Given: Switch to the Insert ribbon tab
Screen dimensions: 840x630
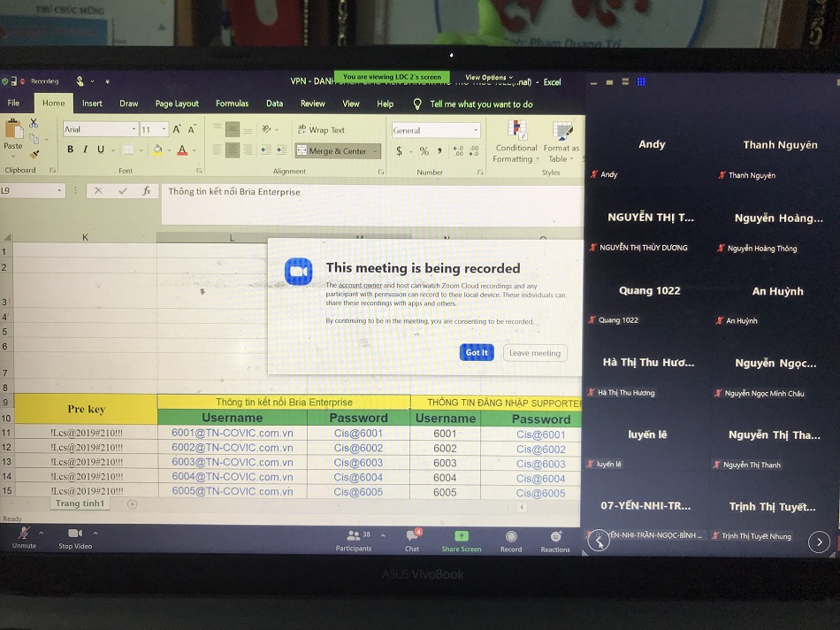Looking at the screenshot, I should (92, 104).
